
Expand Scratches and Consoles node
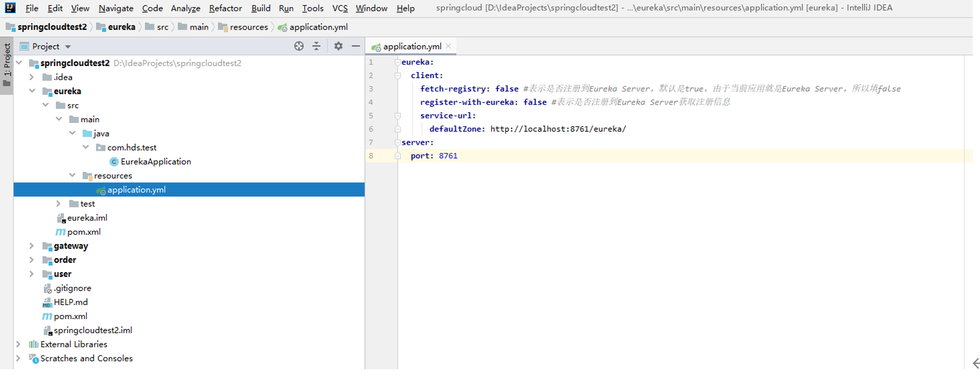click(x=19, y=358)
